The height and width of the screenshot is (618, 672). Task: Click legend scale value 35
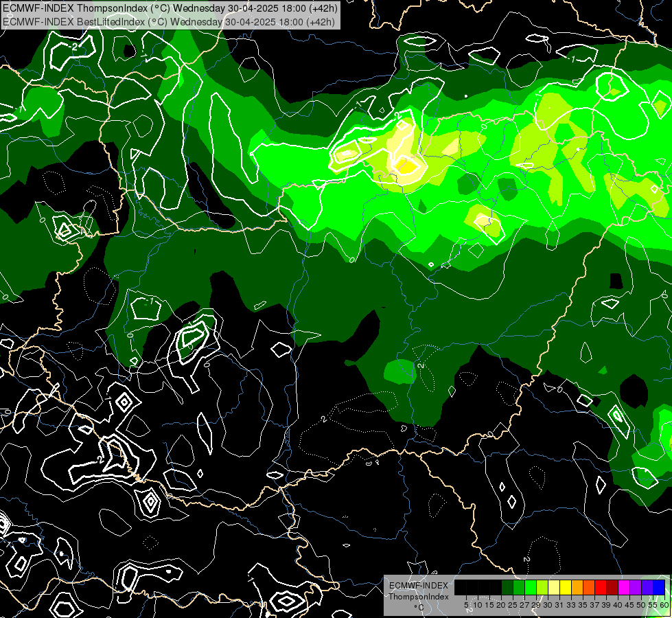click(583, 605)
